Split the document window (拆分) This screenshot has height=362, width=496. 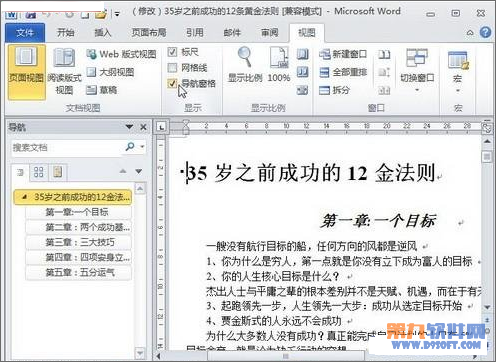(335, 90)
